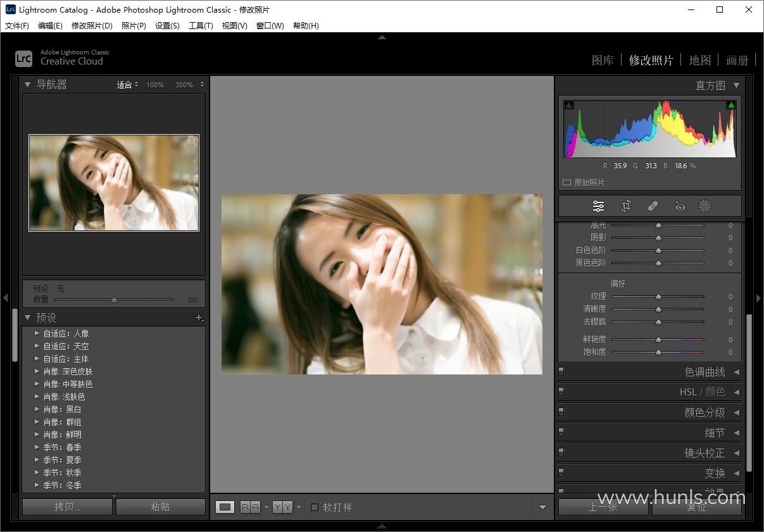Image resolution: width=764 pixels, height=532 pixels.
Task: Enable 软打样 soft proofing checkbox
Action: click(x=315, y=507)
